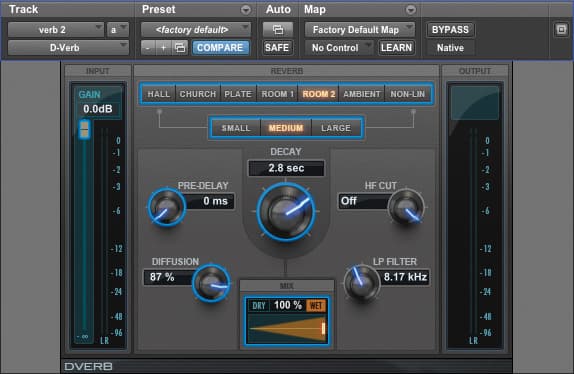Click the 2.8 sec decay value field
This screenshot has width=574, height=374.
(x=286, y=168)
